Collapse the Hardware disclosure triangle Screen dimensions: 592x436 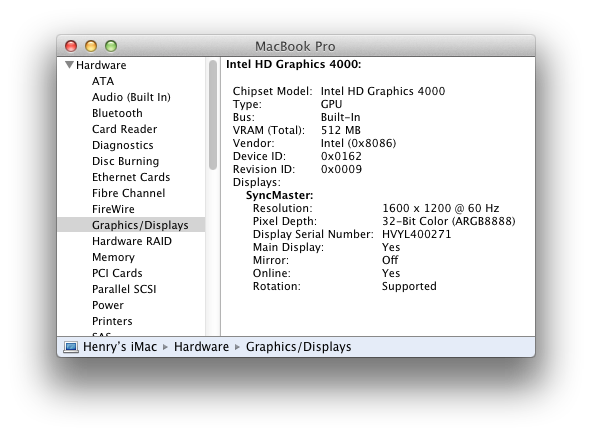pos(69,65)
